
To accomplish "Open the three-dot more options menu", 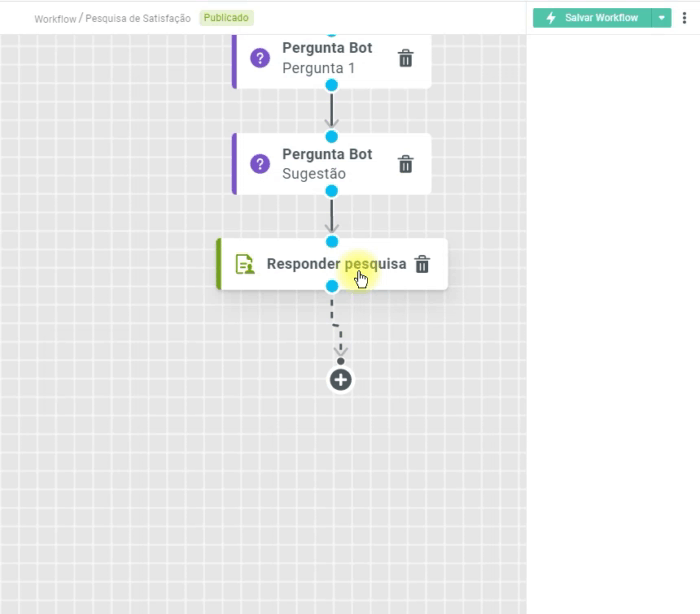I will point(684,18).
